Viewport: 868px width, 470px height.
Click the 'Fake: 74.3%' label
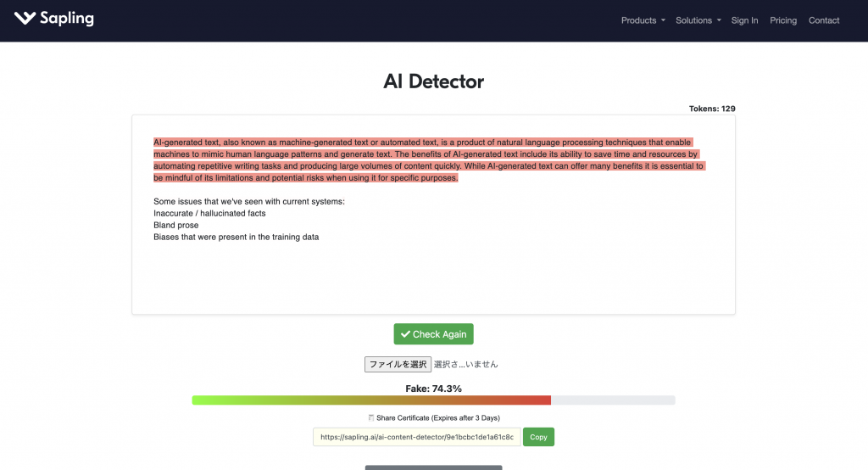[x=433, y=389]
